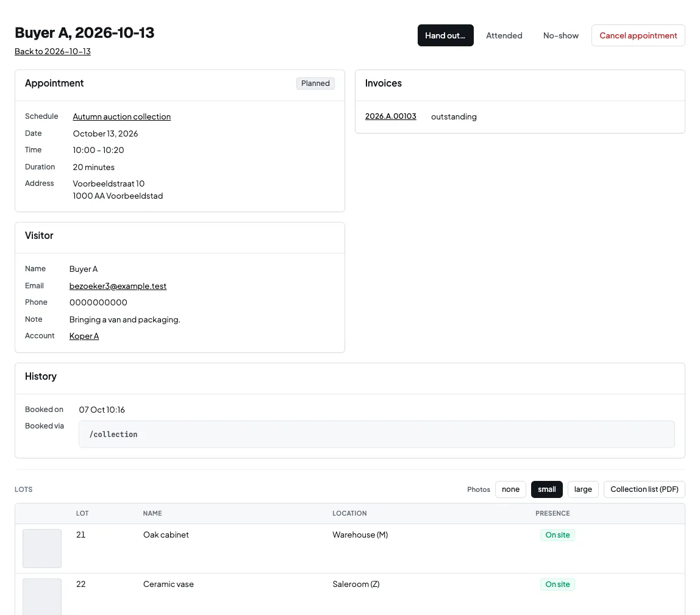This screenshot has width=700, height=615.
Task: Mark appointment as Attended
Action: click(x=504, y=35)
